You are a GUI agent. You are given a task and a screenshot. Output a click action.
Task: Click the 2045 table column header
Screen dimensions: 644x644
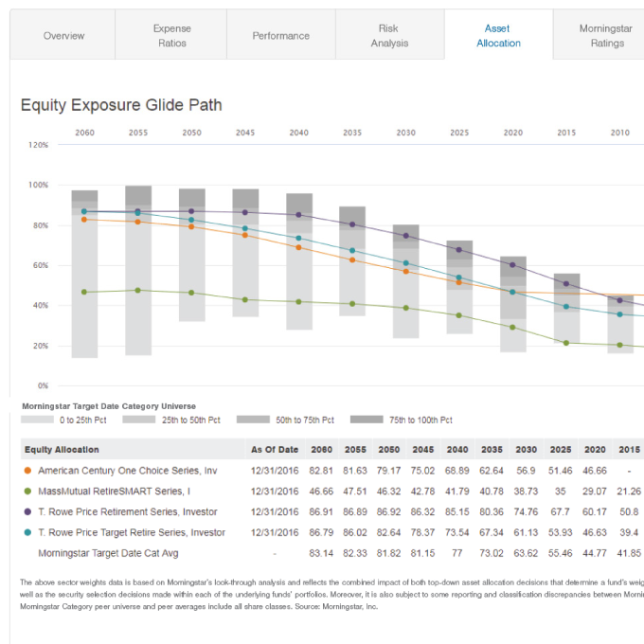pyautogui.click(x=423, y=449)
